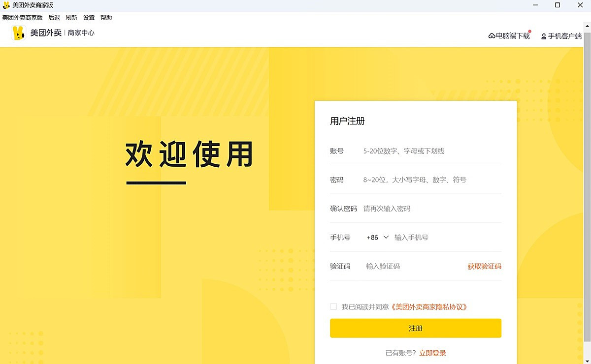
Task: Open the 帮助 menu
Action: point(106,18)
